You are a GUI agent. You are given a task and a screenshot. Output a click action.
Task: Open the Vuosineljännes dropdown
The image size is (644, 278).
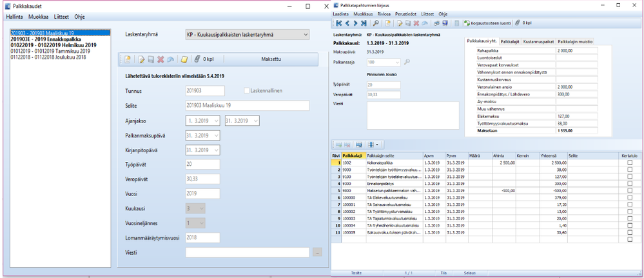[201, 223]
